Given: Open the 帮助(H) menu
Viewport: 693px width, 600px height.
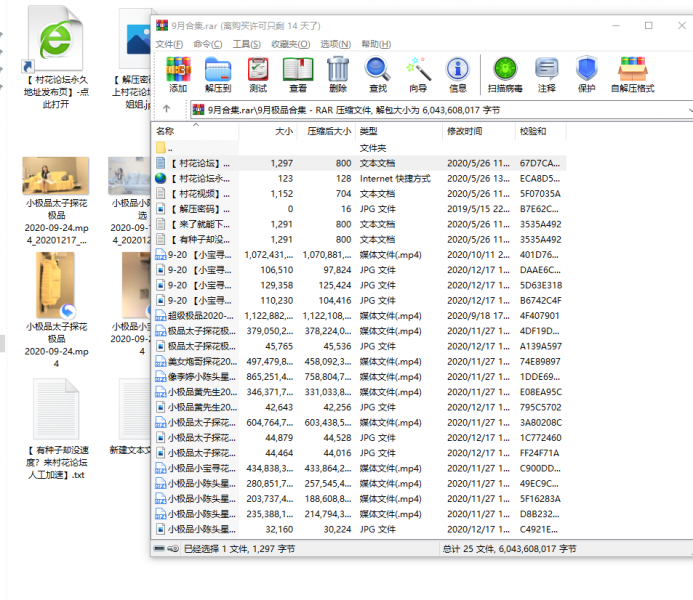Looking at the screenshot, I should point(376,44).
